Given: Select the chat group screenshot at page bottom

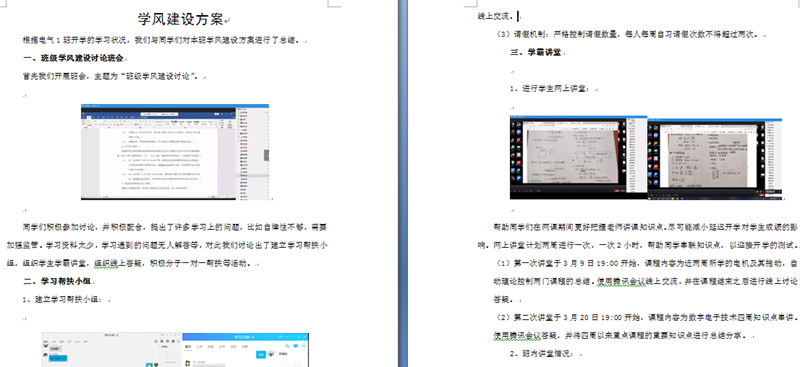Looking at the screenshot, I should 112,350.
